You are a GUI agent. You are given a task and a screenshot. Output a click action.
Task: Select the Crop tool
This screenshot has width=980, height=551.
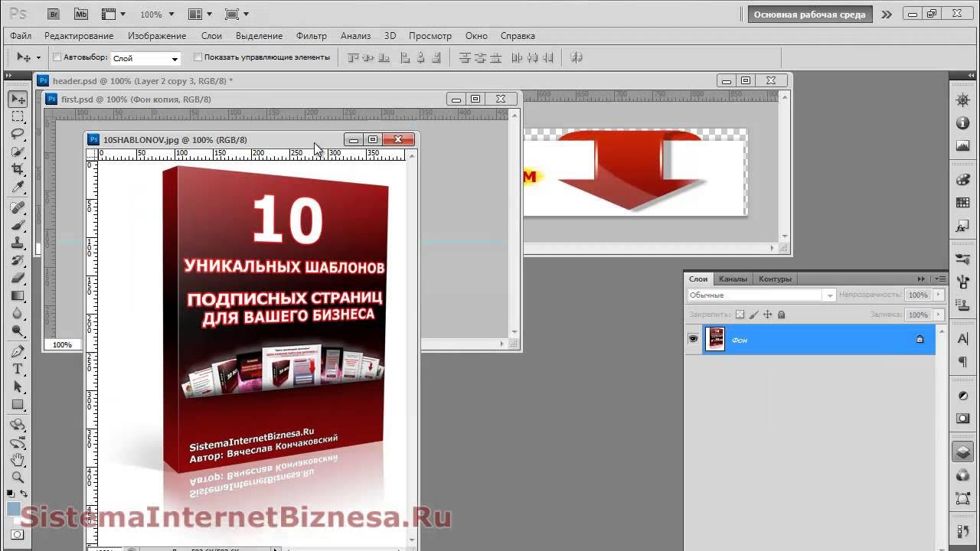click(18, 169)
